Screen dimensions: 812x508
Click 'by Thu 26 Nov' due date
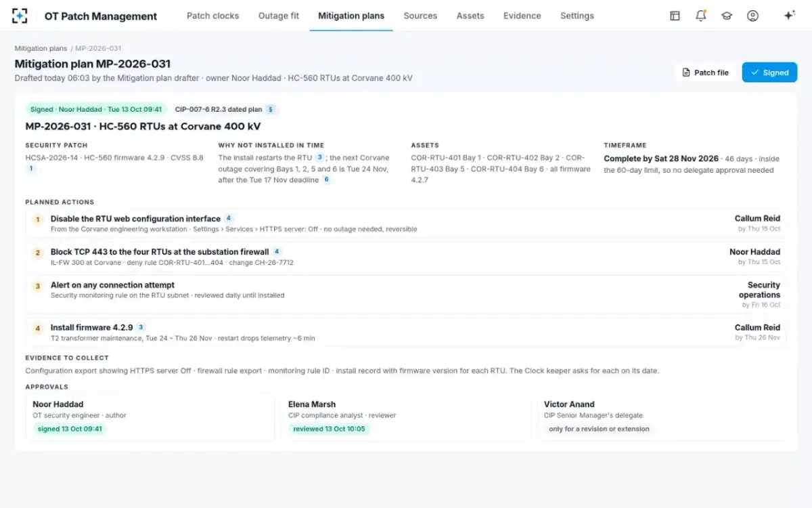click(x=759, y=338)
